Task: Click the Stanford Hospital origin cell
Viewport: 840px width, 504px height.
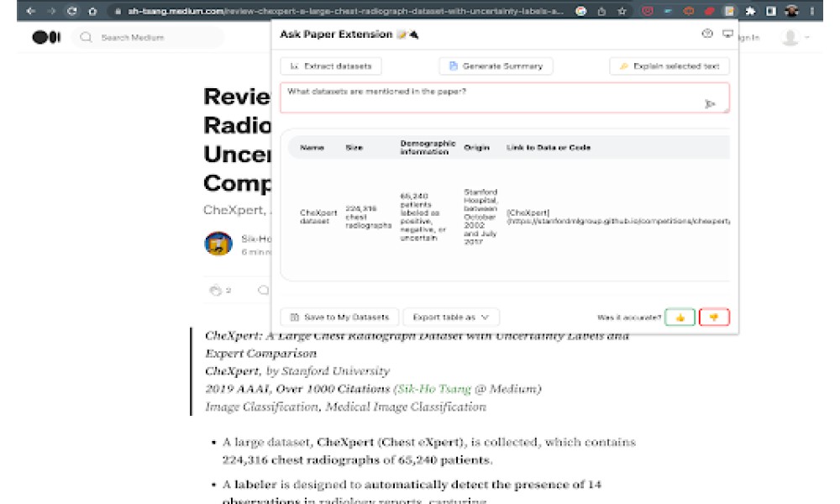Action: point(480,217)
